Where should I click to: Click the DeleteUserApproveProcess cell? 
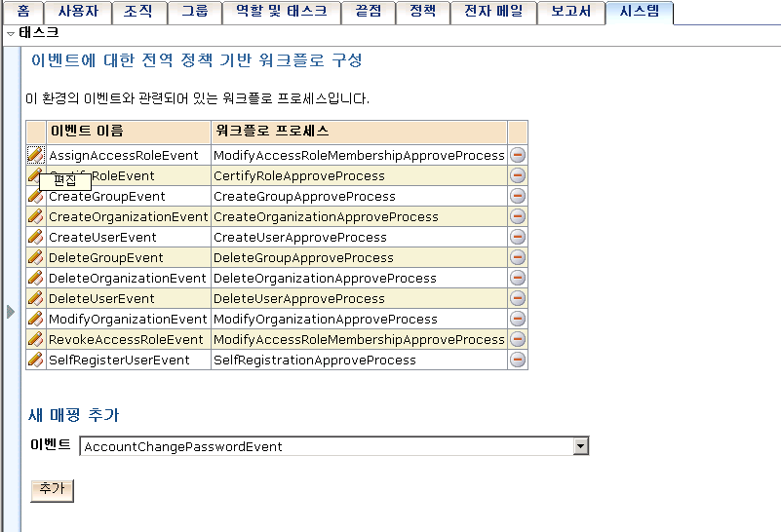(x=359, y=298)
